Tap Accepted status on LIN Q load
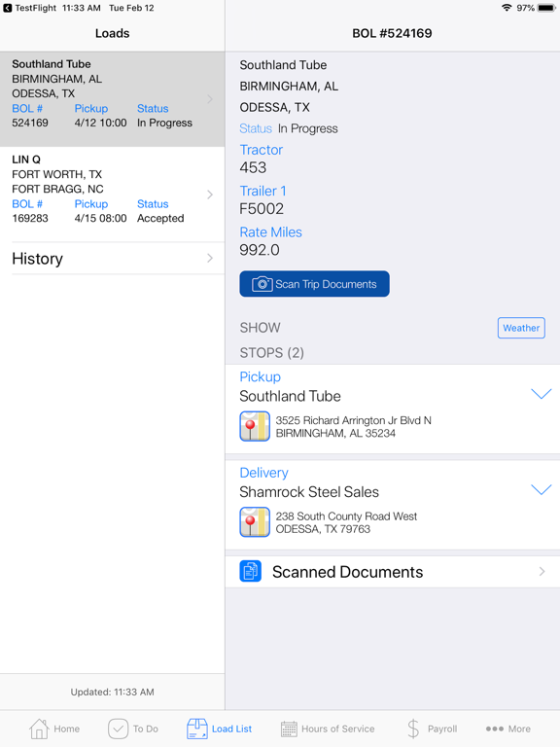 160,218
